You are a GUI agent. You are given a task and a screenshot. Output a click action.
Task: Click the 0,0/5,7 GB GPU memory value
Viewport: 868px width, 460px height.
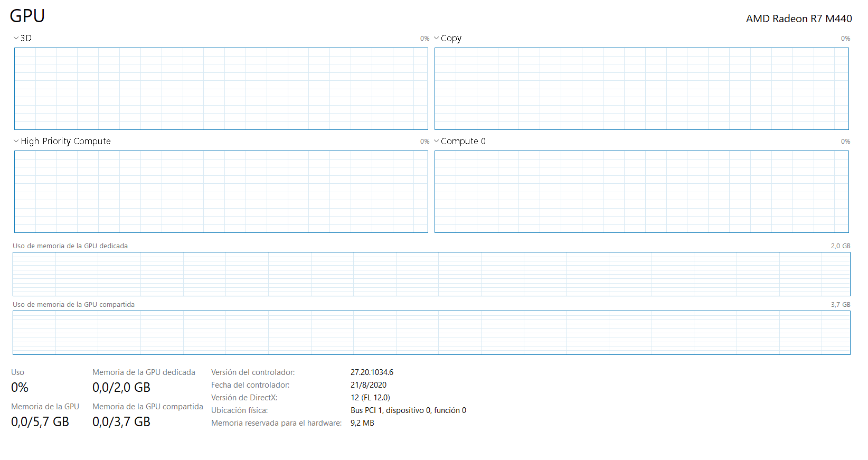[x=40, y=422]
